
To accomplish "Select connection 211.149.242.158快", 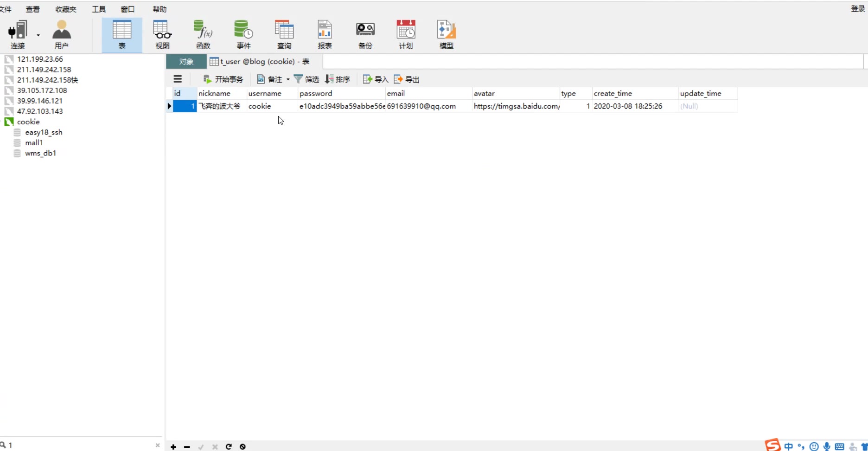I will (47, 80).
